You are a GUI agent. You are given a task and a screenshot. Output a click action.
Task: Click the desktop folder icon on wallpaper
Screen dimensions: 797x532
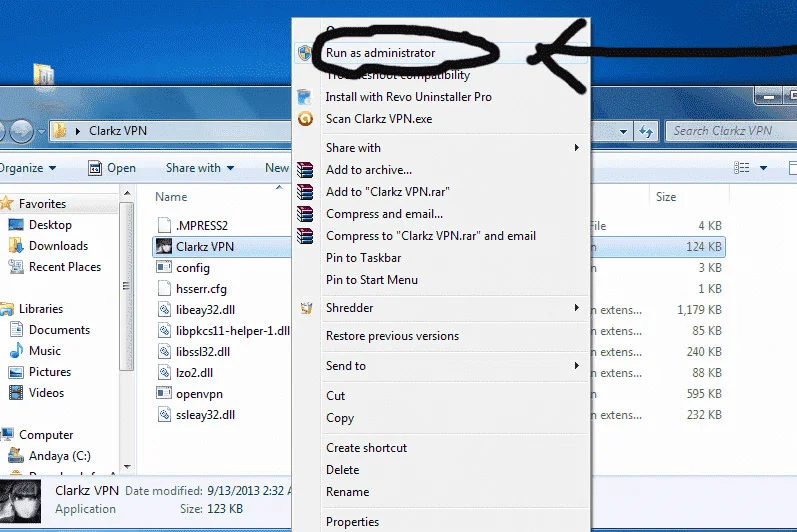44,75
